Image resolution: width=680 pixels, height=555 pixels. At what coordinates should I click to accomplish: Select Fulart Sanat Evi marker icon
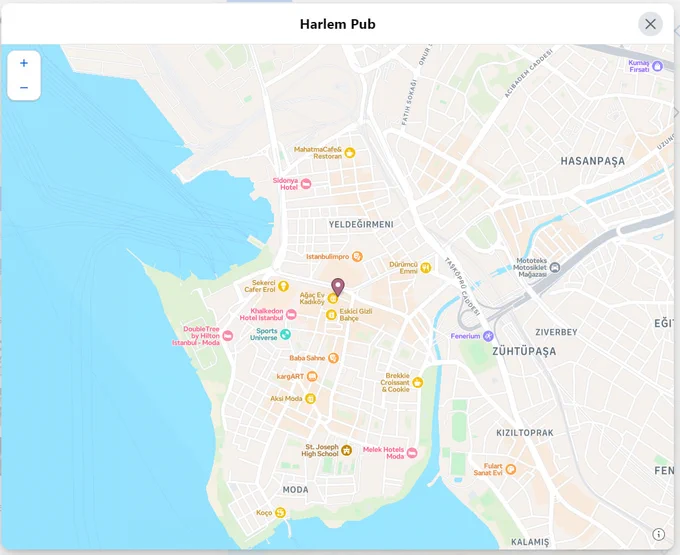pos(511,469)
